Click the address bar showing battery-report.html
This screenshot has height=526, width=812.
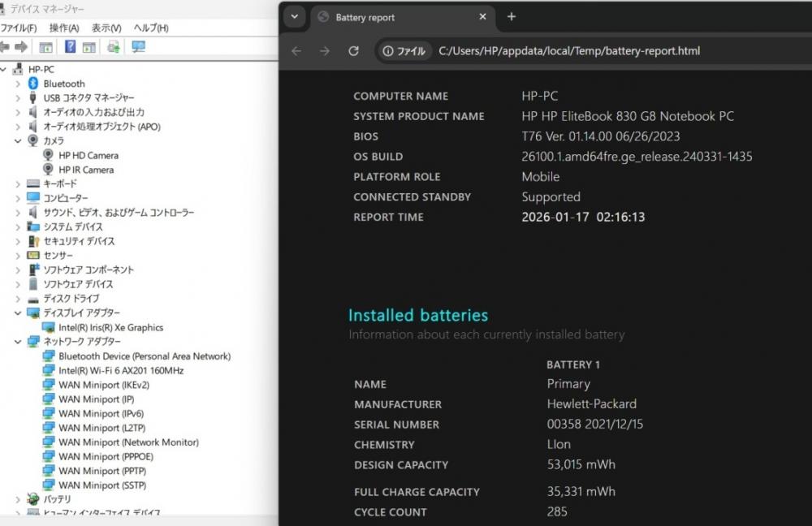568,51
